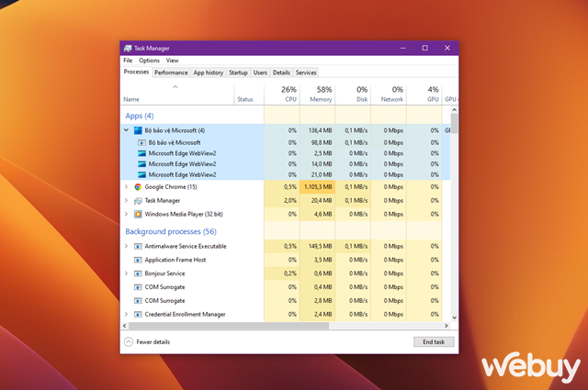
Task: Click the 0,2% CPU cell of Bonjour Service
Action: [282, 273]
